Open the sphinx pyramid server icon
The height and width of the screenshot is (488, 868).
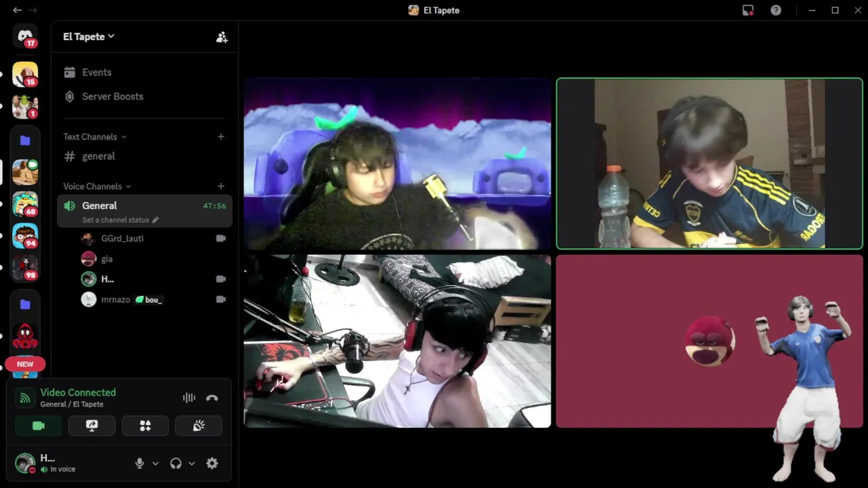click(25, 172)
